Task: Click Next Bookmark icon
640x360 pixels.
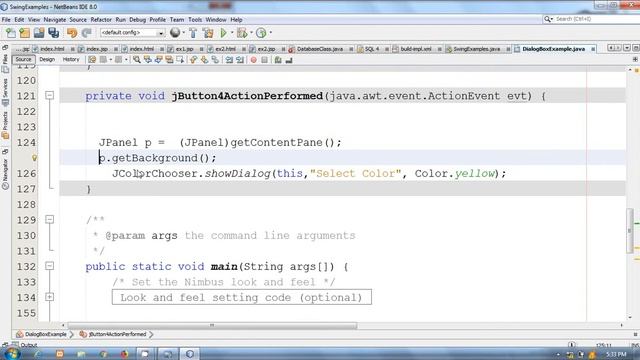Action: [x=204, y=60]
